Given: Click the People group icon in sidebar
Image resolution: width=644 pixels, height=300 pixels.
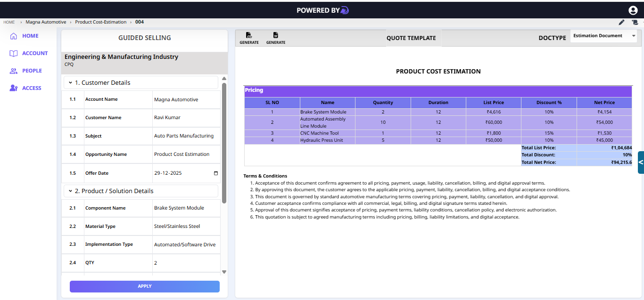Looking at the screenshot, I should click(x=14, y=71).
